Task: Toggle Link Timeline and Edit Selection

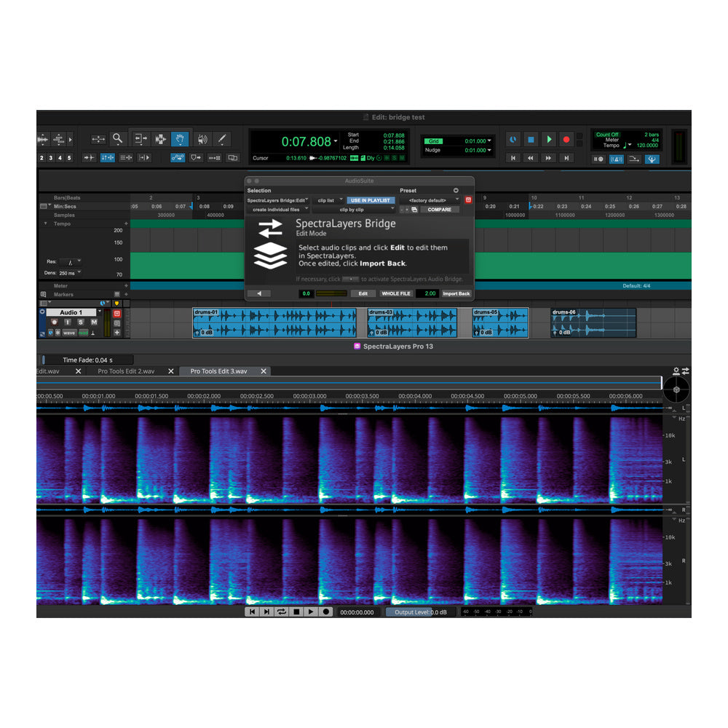Action: pos(107,158)
